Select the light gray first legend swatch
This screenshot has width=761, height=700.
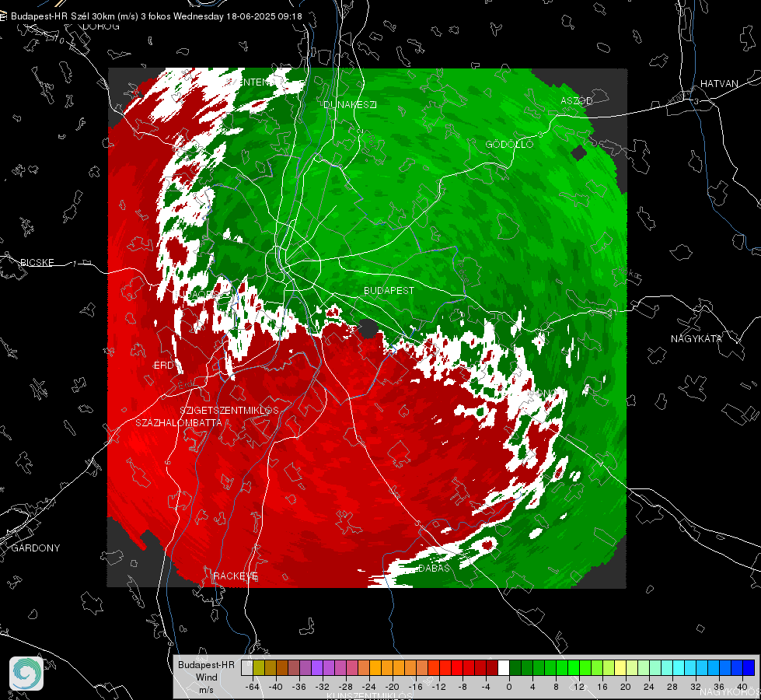pos(247,668)
